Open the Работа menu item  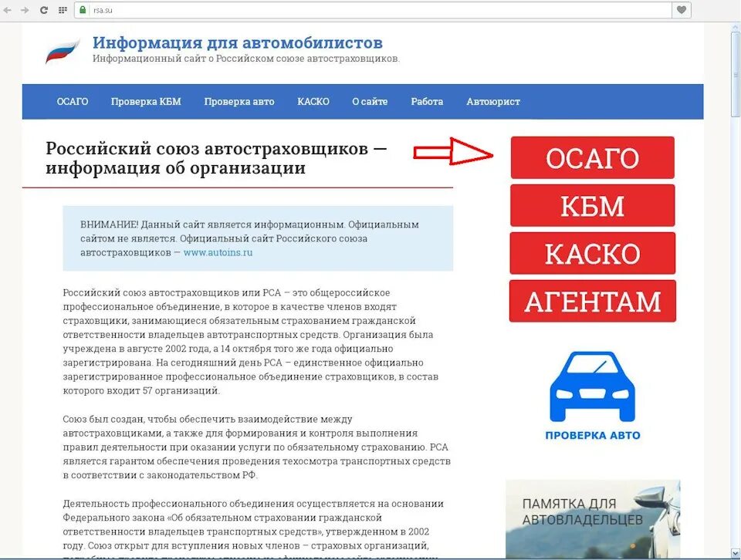click(x=427, y=102)
